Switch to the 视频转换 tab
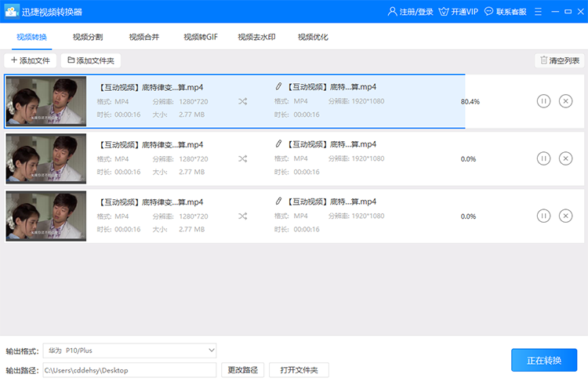The height and width of the screenshot is (385, 588). point(31,37)
